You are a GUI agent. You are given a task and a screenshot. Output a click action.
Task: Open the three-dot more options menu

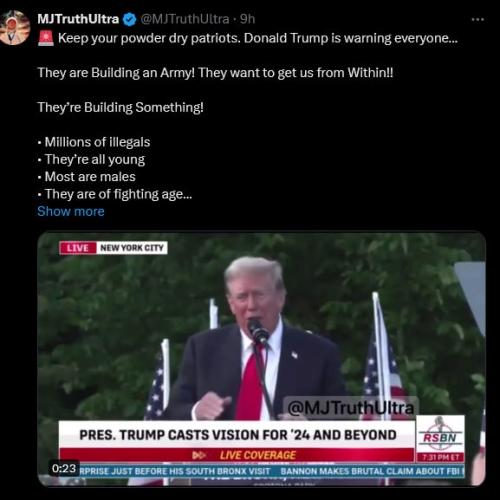tap(477, 20)
